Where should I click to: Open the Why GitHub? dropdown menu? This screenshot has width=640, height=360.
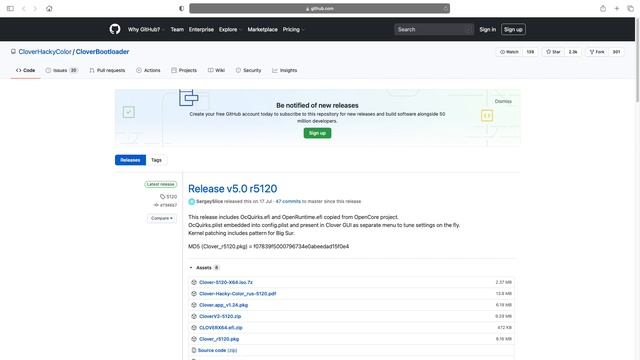(x=146, y=29)
